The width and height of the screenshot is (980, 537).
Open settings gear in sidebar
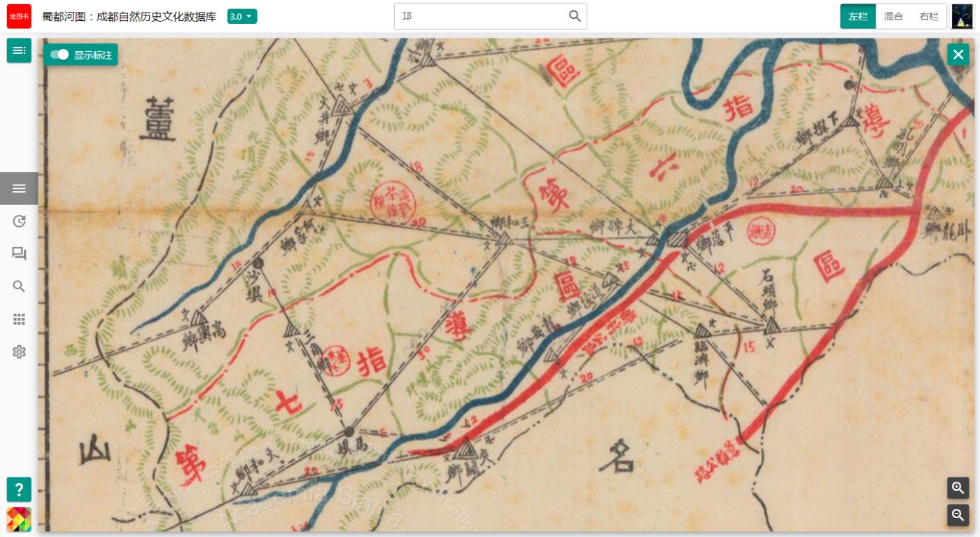click(x=19, y=352)
